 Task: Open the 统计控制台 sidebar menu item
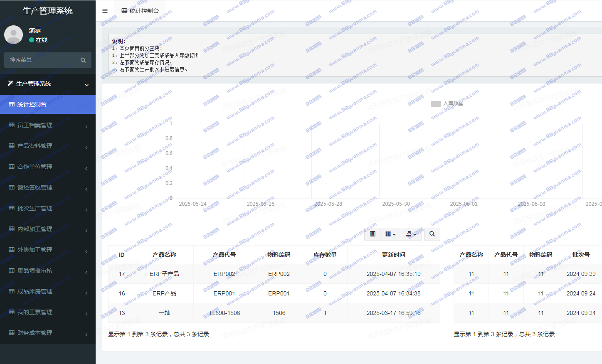point(48,104)
